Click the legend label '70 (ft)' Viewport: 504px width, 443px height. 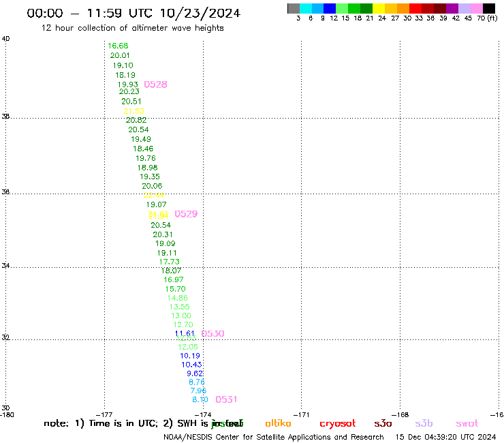487,18
